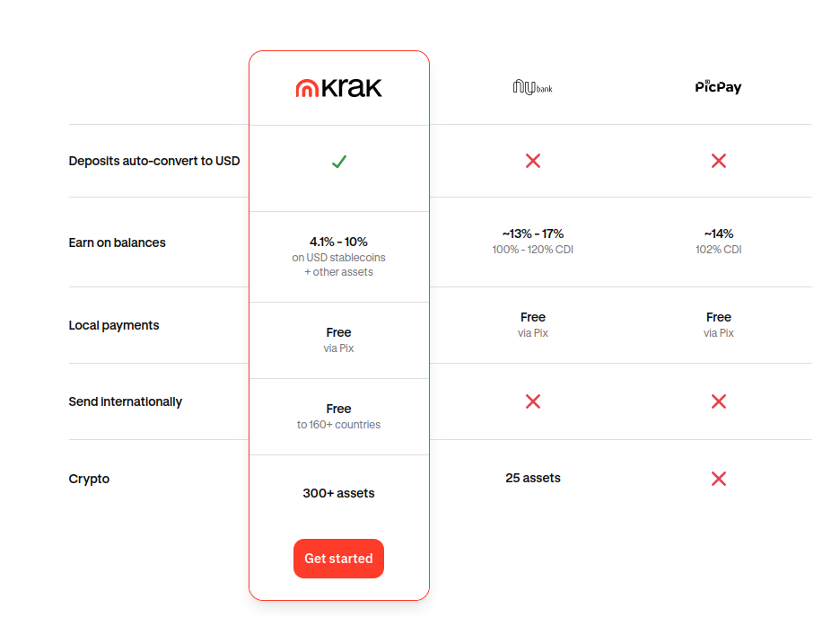Click PicPay red X for Send internationally
This screenshot has height=617, width=840.
click(718, 401)
